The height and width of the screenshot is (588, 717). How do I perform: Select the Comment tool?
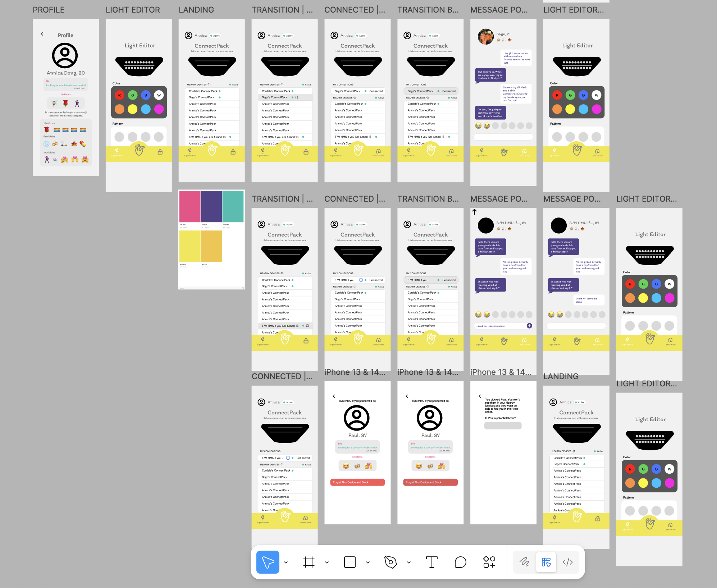pyautogui.click(x=460, y=562)
